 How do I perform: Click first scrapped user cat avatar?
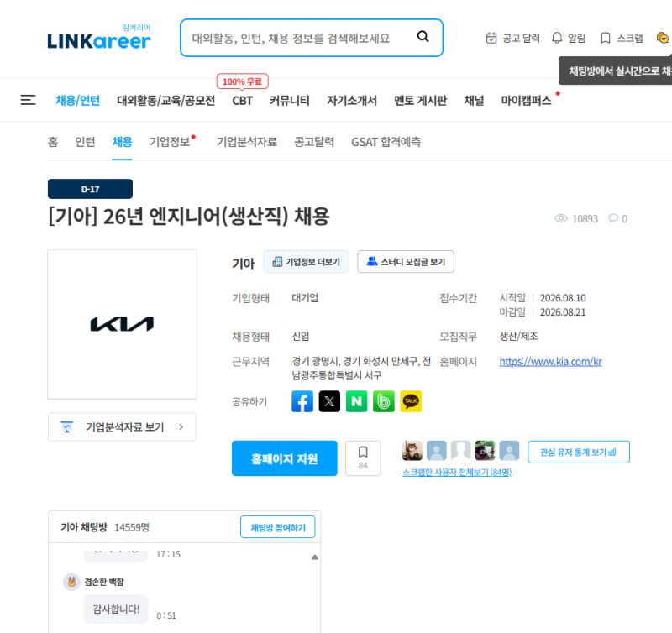412,451
